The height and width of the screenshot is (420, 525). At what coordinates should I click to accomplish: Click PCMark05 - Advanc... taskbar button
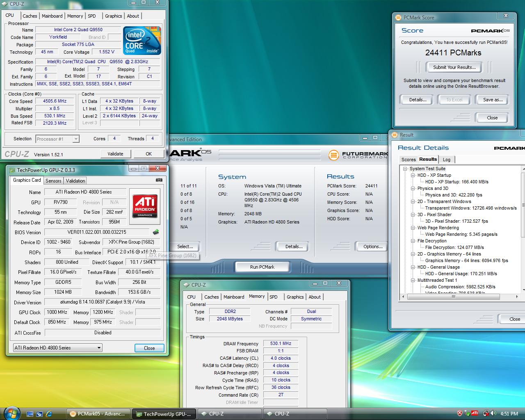coord(98,414)
